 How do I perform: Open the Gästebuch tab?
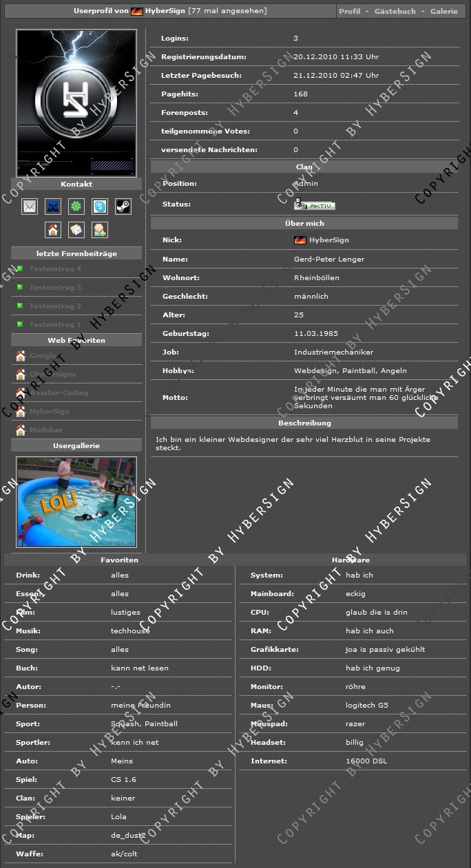pos(395,12)
